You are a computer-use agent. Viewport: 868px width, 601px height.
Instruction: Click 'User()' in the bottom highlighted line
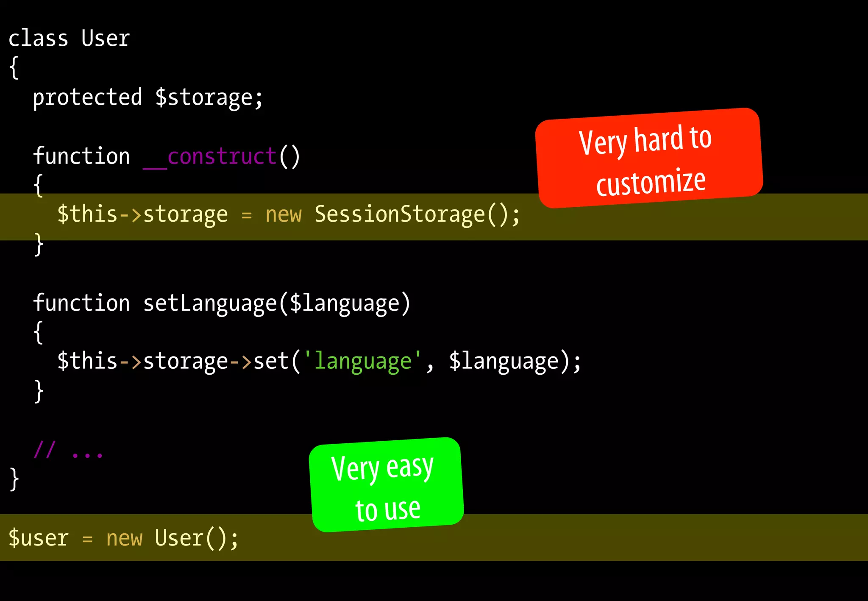(x=191, y=538)
